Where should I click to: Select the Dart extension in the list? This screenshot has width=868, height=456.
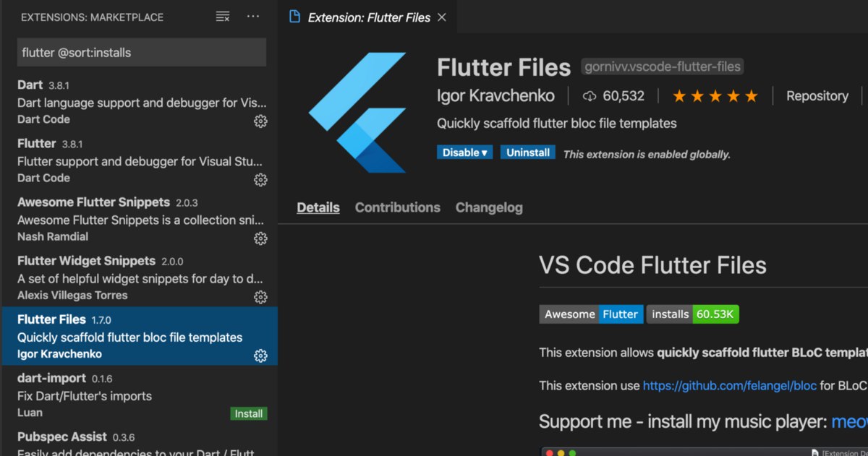(139, 102)
